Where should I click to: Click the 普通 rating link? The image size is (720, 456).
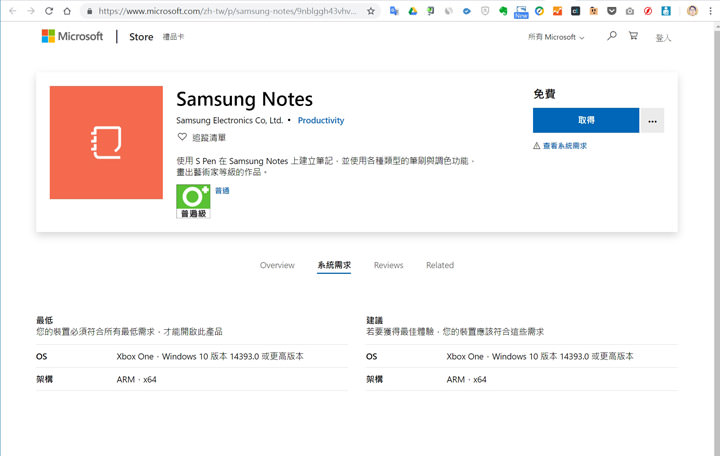point(222,191)
